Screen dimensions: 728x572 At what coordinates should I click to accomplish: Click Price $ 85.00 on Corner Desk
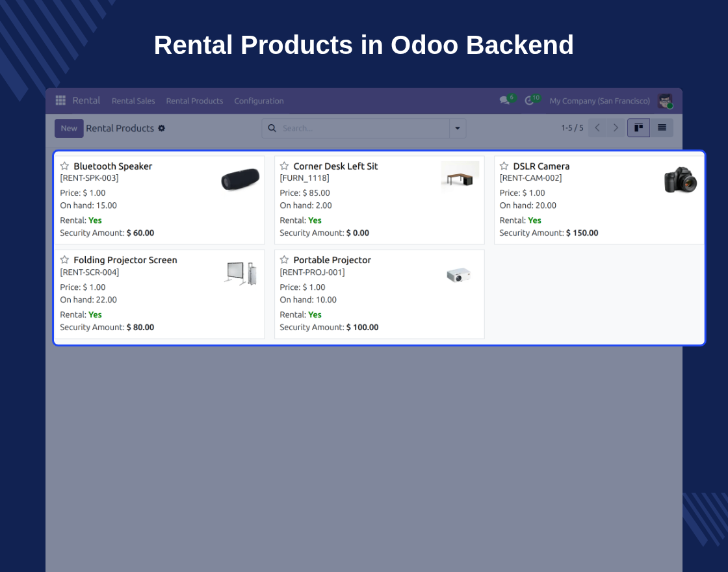(305, 192)
